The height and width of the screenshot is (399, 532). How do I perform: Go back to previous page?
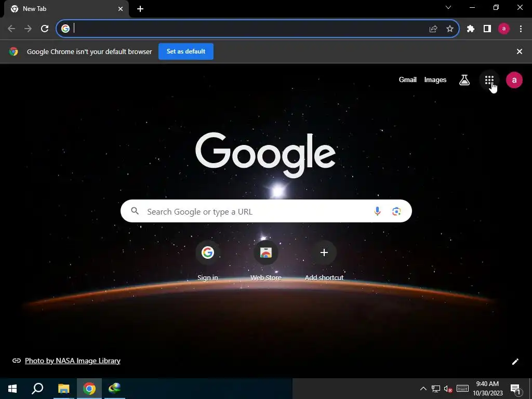11,29
